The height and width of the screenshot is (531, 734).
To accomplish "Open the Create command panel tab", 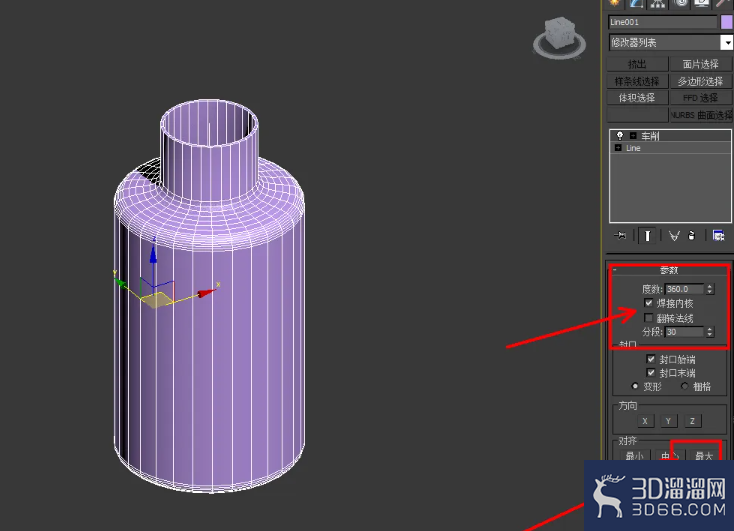I will pyautogui.click(x=614, y=3).
